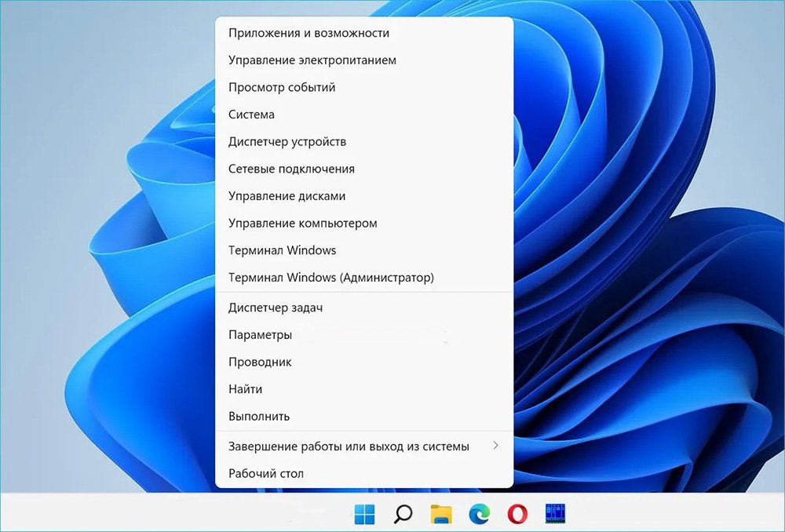Viewport: 785px width, 532px height.
Task: Open the blue app icon after Opera
Action: 555,513
